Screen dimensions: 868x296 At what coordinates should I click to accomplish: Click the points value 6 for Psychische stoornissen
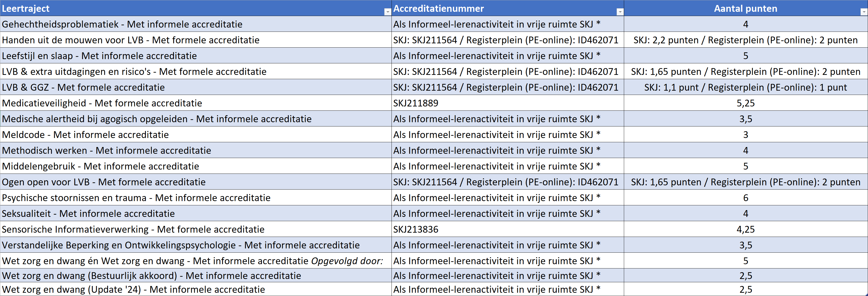click(746, 198)
